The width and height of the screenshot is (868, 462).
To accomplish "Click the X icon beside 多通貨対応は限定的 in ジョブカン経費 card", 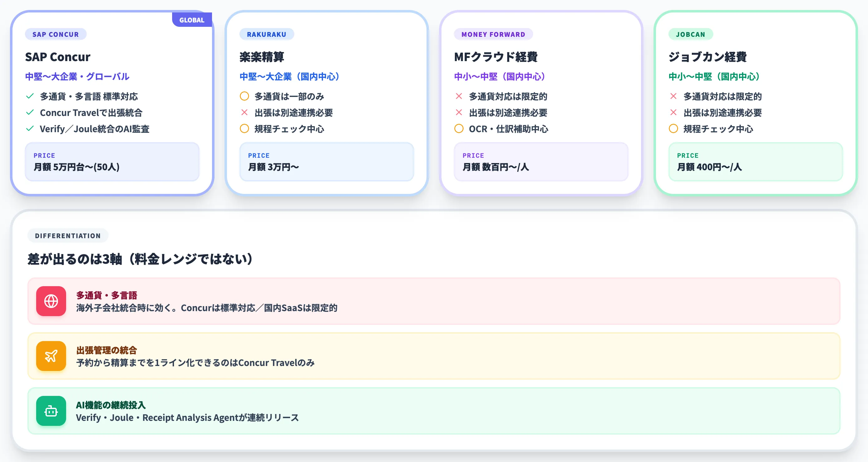I will tap(673, 96).
